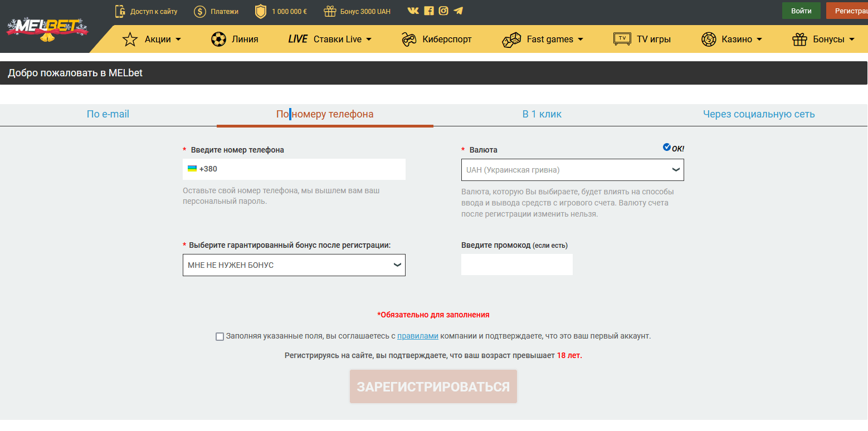Image resolution: width=868 pixels, height=431 pixels.
Task: Click the Бонус 3000 UAH link
Action: pyautogui.click(x=365, y=11)
